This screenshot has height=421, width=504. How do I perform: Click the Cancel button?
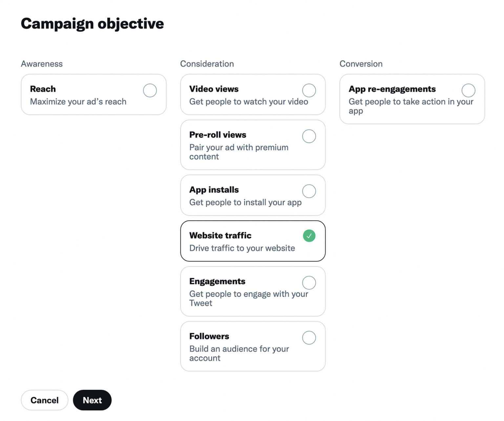point(44,400)
